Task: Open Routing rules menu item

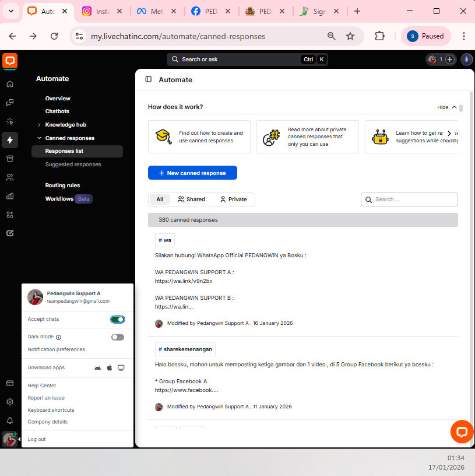Action: click(62, 185)
